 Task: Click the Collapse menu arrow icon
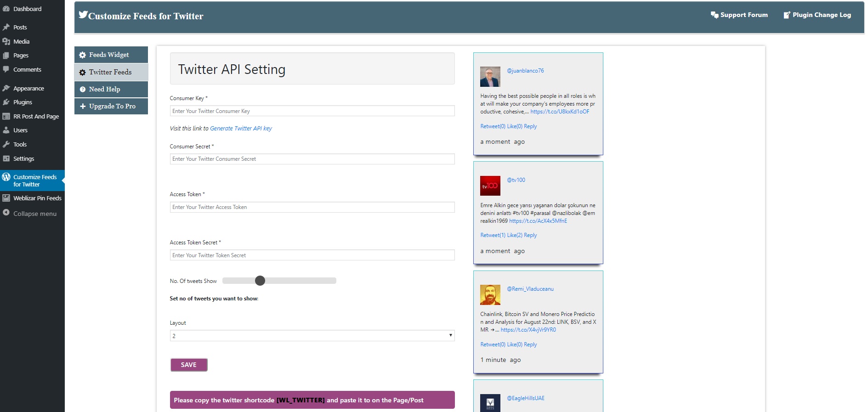(x=6, y=213)
